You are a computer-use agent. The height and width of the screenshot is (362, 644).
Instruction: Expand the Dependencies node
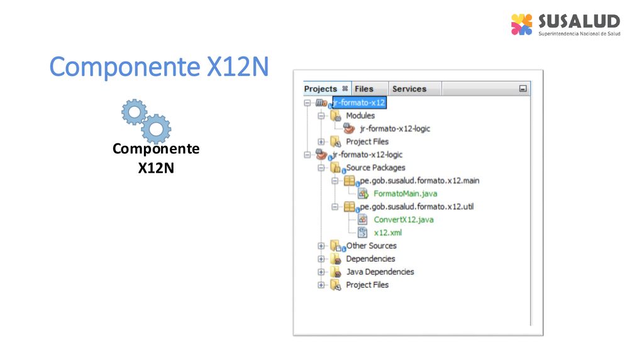[321, 259]
